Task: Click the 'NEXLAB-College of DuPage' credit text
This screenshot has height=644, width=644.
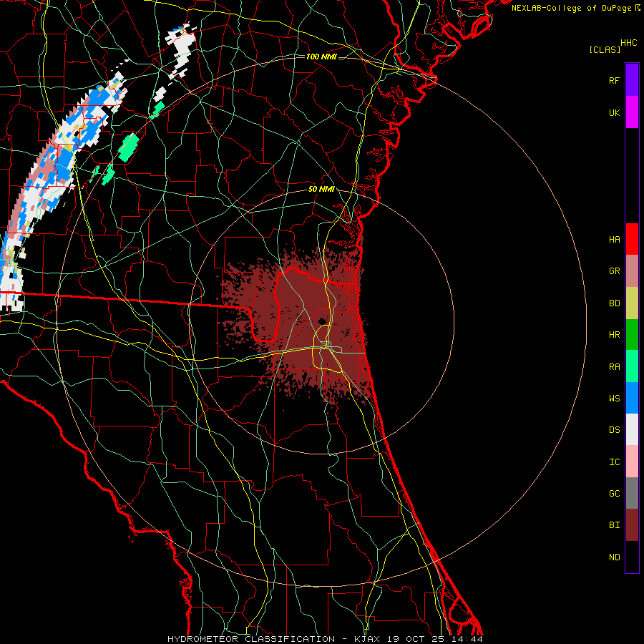Action: pos(571,8)
